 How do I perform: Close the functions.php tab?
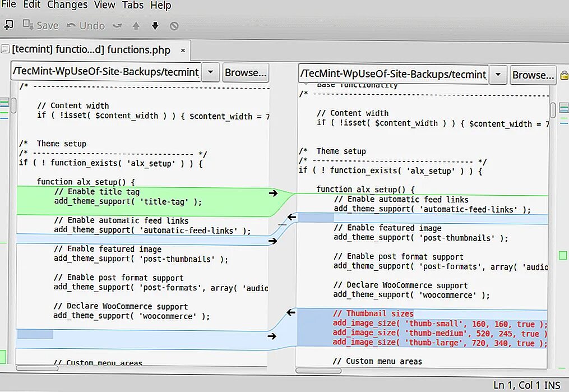pos(183,50)
